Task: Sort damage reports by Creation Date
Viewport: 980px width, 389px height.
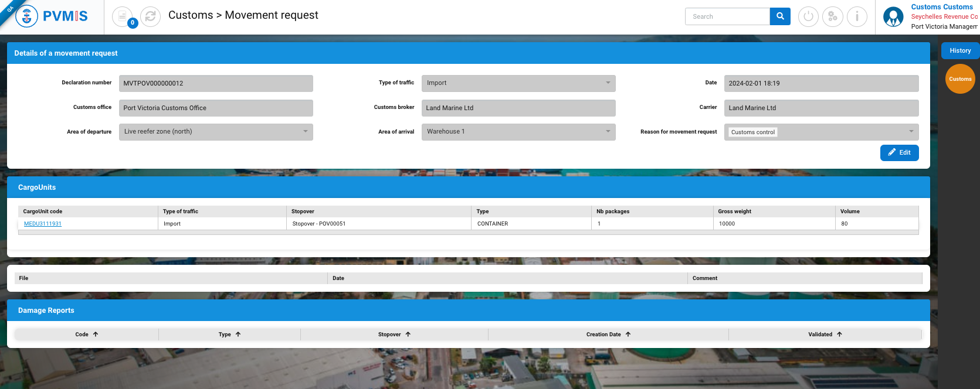Action: pos(608,335)
